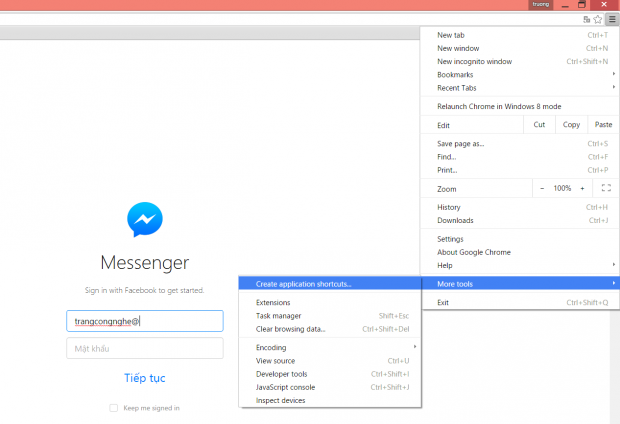The image size is (620, 424).
Task: Click the Mật khẩu password field
Action: tap(145, 348)
